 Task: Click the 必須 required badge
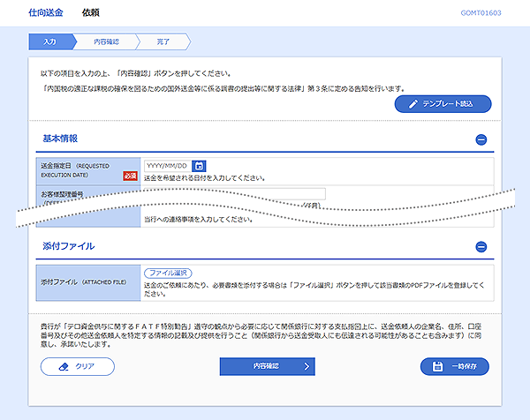(130, 176)
